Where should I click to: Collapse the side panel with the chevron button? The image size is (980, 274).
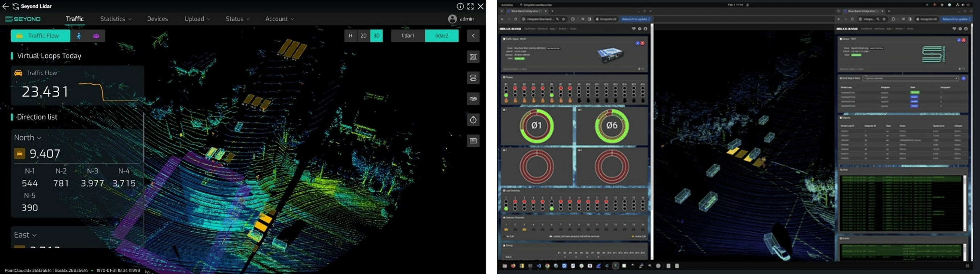coord(473,36)
